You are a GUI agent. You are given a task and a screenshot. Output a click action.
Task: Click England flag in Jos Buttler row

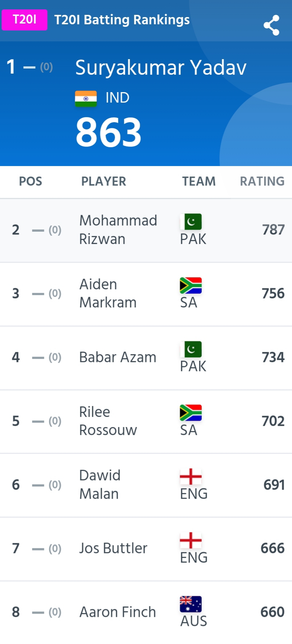coord(191,540)
